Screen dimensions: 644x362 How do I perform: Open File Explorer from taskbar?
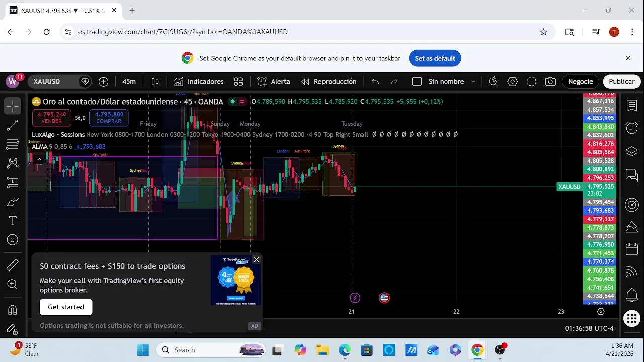click(x=323, y=350)
